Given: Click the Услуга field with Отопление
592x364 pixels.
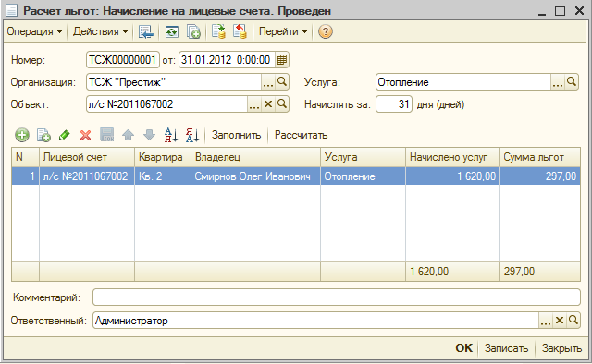Looking at the screenshot, I should tap(463, 82).
